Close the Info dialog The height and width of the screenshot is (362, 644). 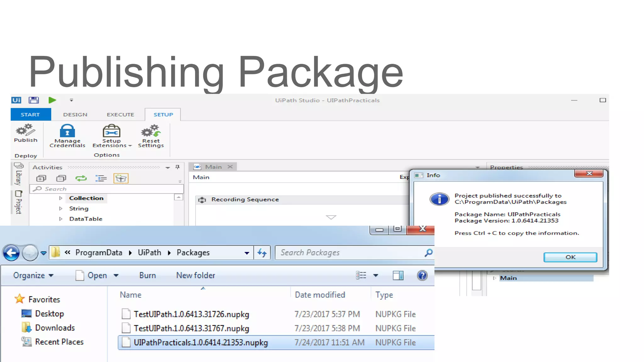point(589,173)
